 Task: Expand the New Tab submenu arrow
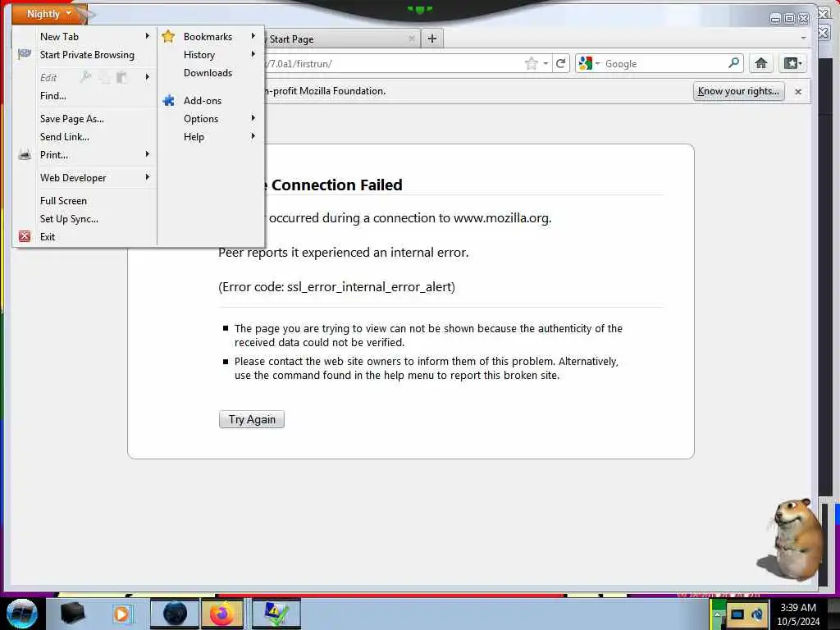tap(148, 36)
